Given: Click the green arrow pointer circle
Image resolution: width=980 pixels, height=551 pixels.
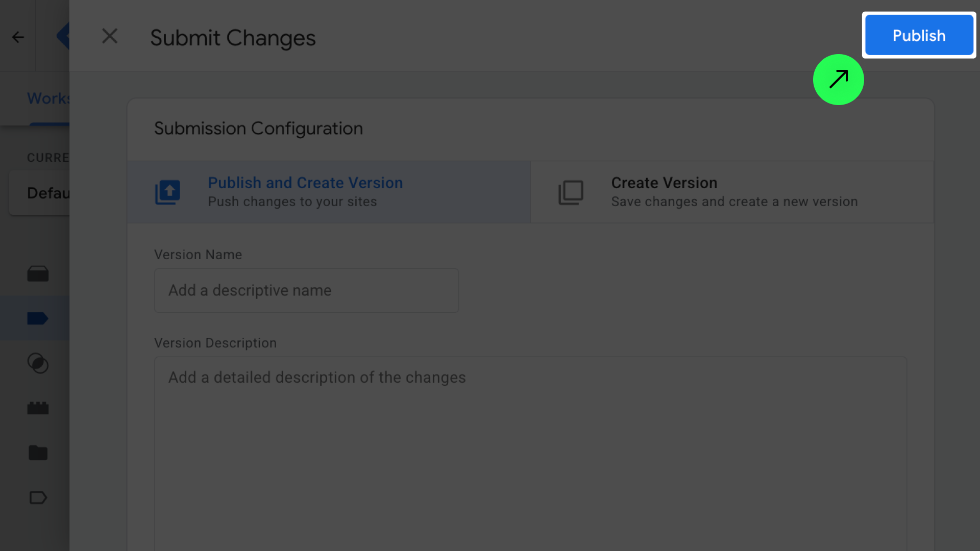Looking at the screenshot, I should pos(838,80).
